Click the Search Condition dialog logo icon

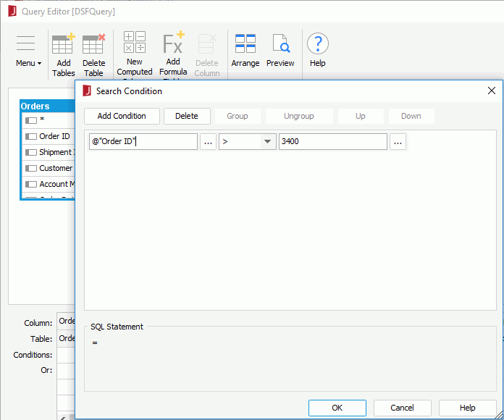click(87, 91)
